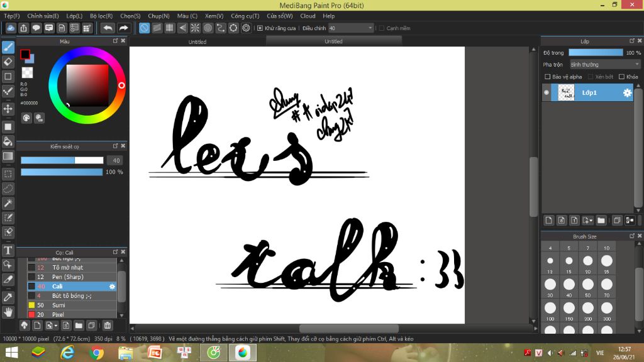This screenshot has height=362, width=644.
Task: Select the Pen (Sharp) brush
Action: click(x=72, y=277)
